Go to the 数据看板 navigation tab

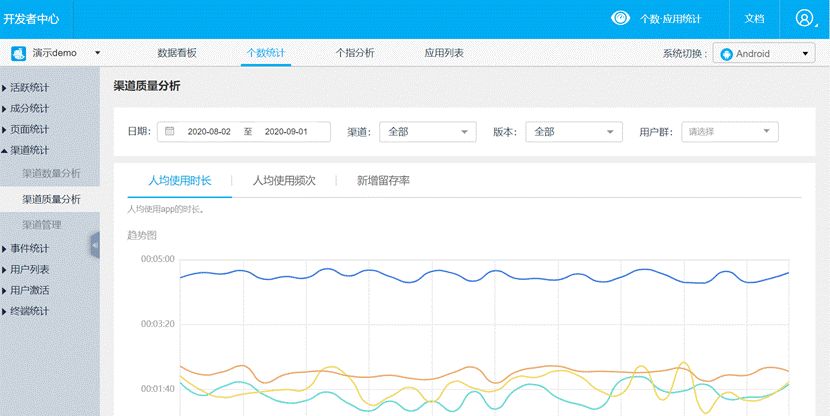click(177, 53)
